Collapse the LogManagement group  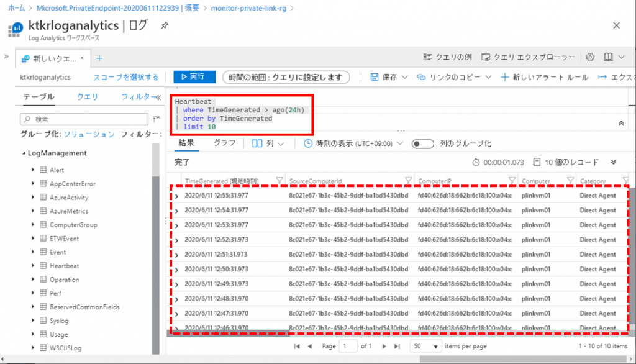click(x=24, y=153)
